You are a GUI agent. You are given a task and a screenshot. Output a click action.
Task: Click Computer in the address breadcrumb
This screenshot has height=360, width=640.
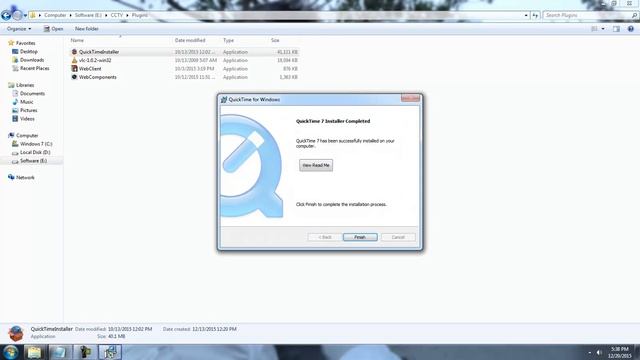tap(55, 15)
